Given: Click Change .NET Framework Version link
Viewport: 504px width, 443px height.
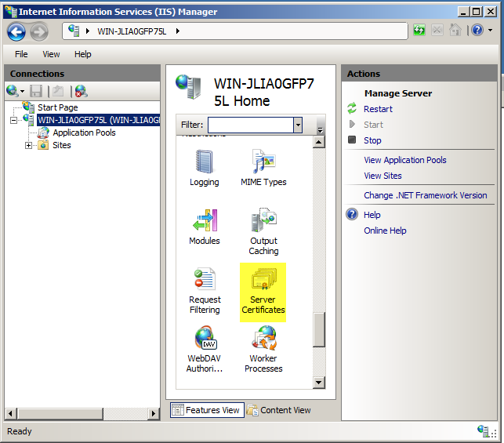Looking at the screenshot, I should point(426,195).
